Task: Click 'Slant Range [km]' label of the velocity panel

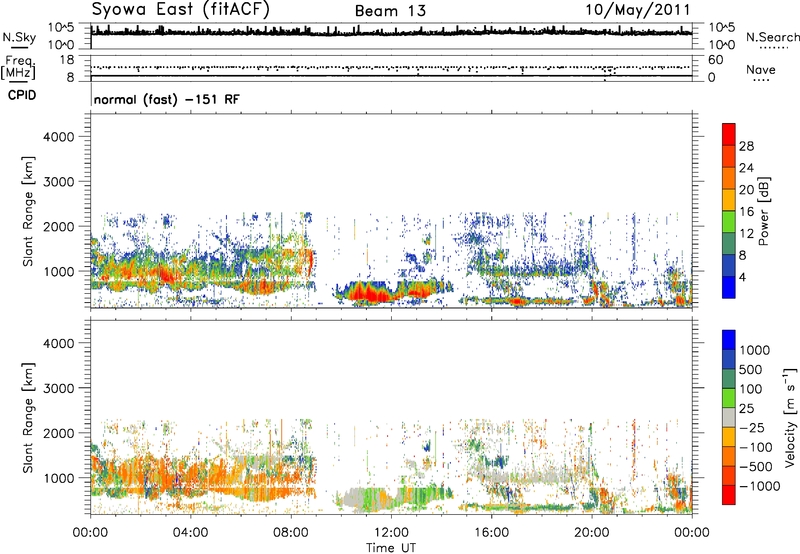Action: coord(28,417)
